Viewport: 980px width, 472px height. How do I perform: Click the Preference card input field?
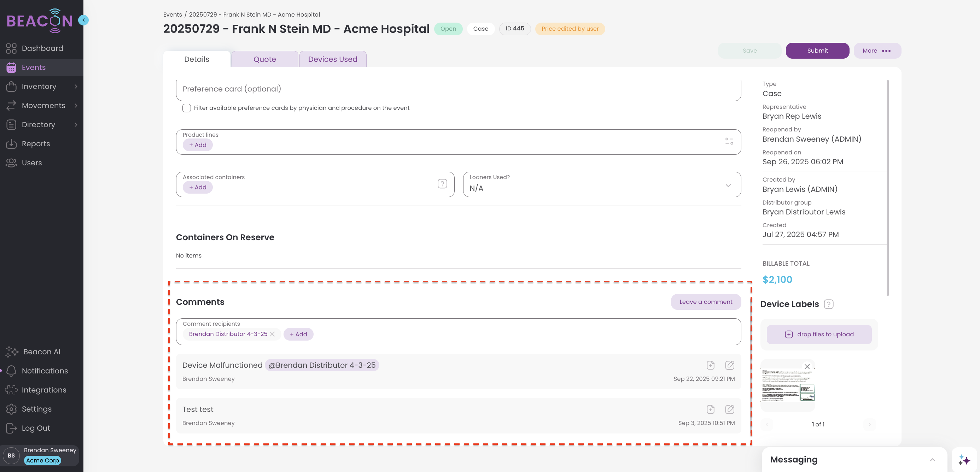pos(458,89)
